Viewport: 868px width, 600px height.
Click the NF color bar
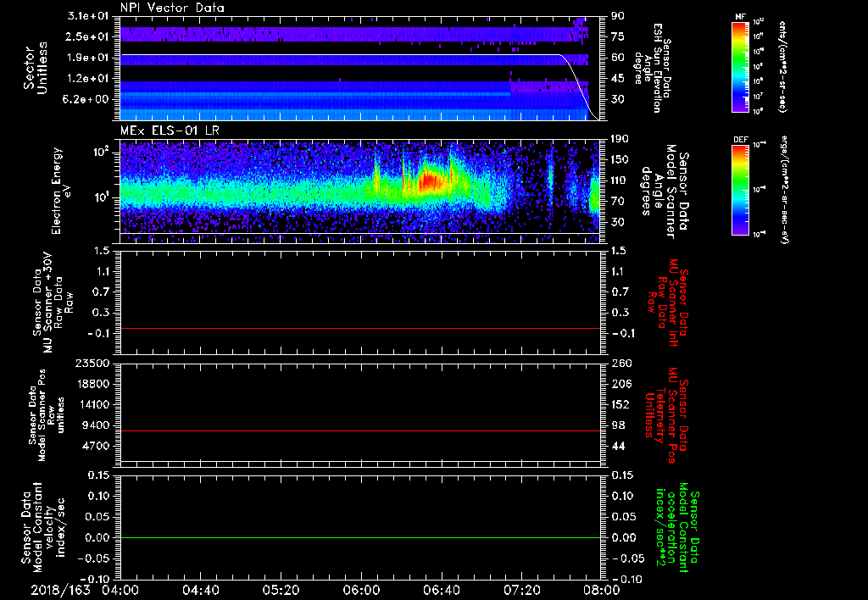click(x=740, y=66)
